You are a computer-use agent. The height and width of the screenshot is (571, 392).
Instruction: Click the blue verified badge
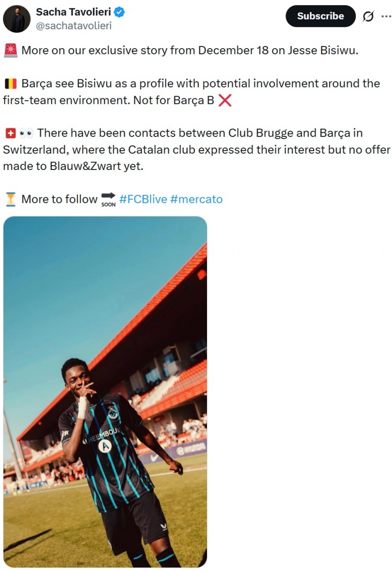point(119,12)
